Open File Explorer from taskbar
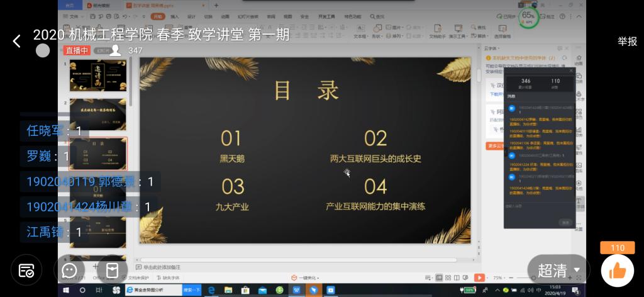Viewport: 644px width, 297px height. tap(228, 290)
